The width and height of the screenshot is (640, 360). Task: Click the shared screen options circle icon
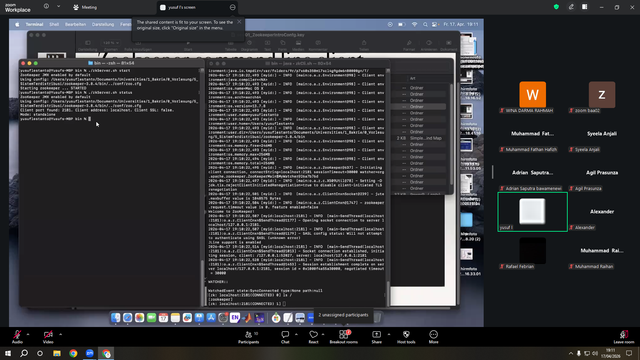[232, 7]
